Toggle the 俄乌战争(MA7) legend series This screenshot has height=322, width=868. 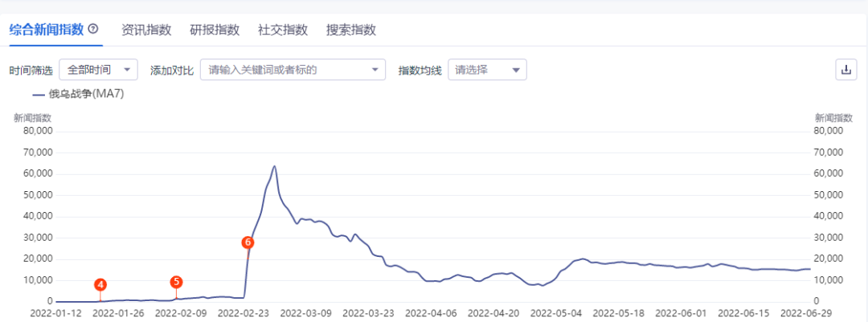point(78,95)
